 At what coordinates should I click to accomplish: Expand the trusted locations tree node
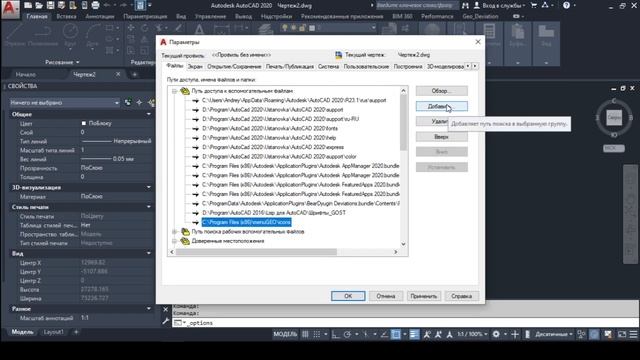pos(175,241)
